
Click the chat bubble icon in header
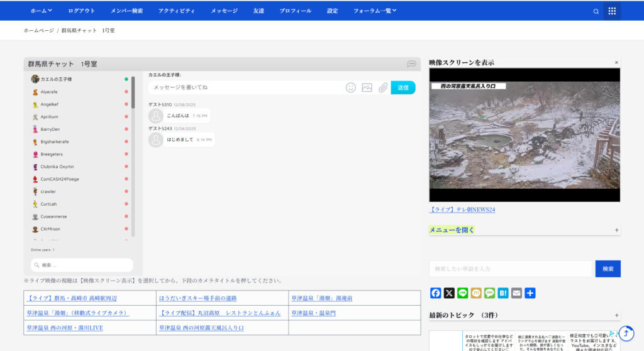click(411, 64)
